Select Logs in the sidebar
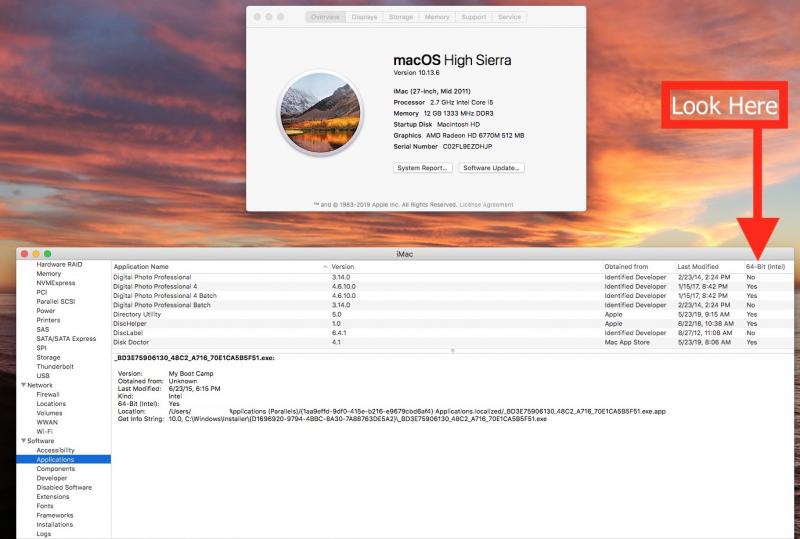Viewport: 800px width, 539px height. pos(43,533)
